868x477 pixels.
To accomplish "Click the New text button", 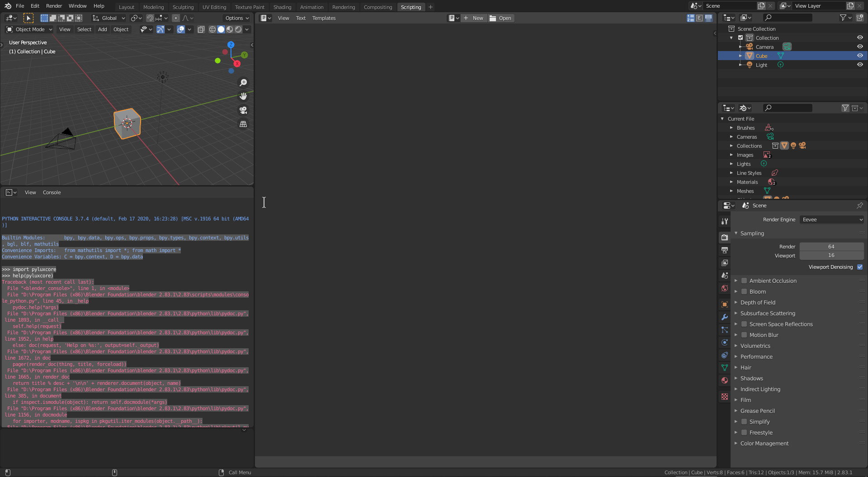I will pyautogui.click(x=473, y=18).
